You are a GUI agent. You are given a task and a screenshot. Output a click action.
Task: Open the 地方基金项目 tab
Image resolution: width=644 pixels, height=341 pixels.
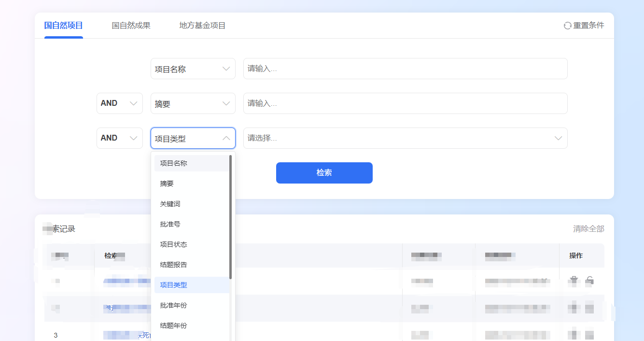click(202, 26)
